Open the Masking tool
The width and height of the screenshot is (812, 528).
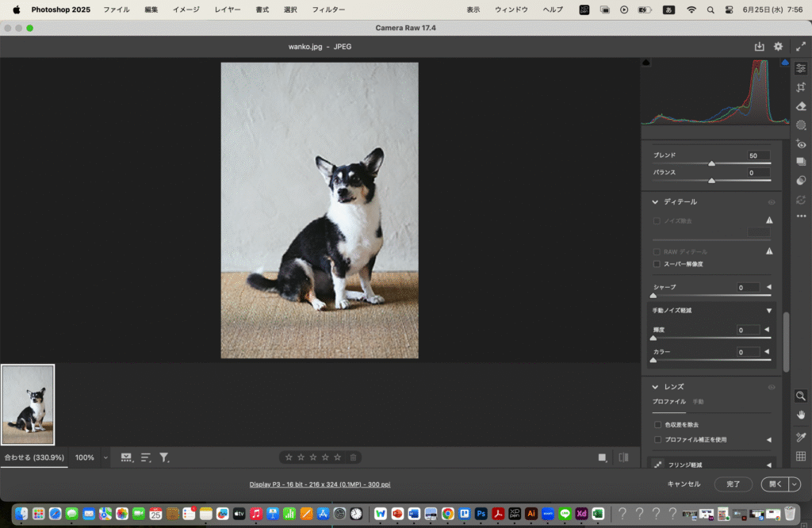(801, 124)
